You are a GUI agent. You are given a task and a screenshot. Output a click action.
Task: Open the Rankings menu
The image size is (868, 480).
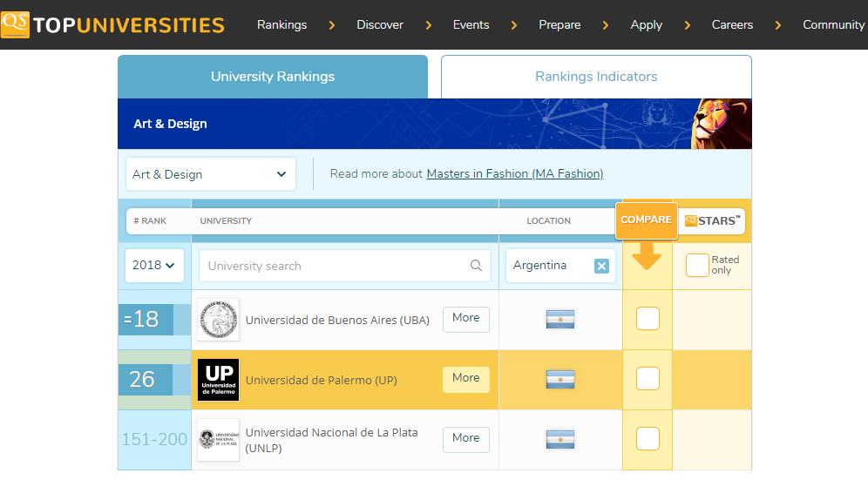tap(281, 25)
